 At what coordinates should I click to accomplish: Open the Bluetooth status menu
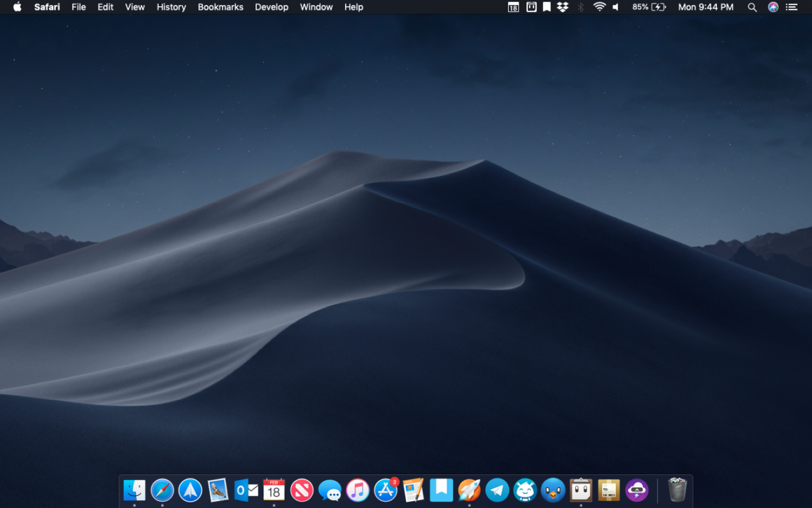point(580,7)
